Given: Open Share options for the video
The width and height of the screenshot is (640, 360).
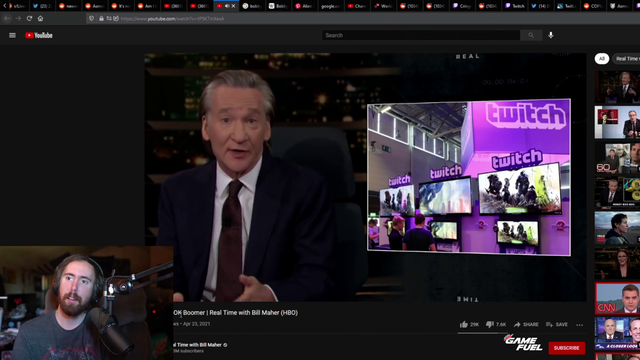Looking at the screenshot, I should tap(526, 324).
